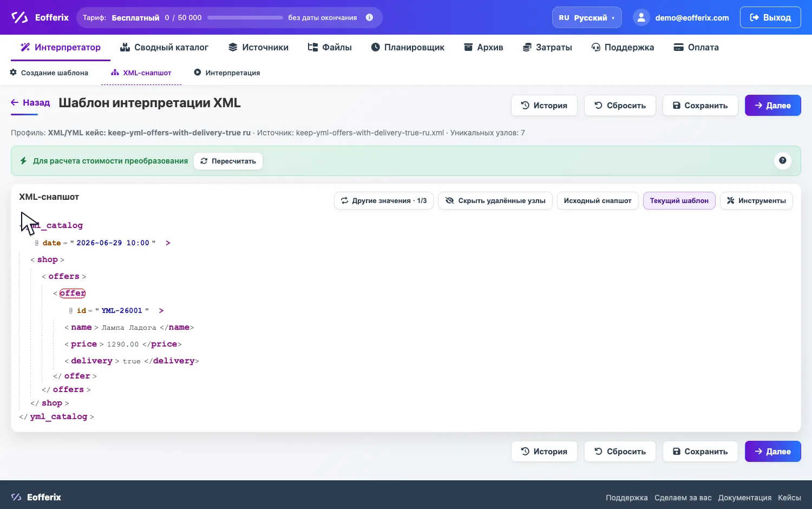The width and height of the screenshot is (812, 509).
Task: Open footer Поддержка link
Action: tap(626, 498)
